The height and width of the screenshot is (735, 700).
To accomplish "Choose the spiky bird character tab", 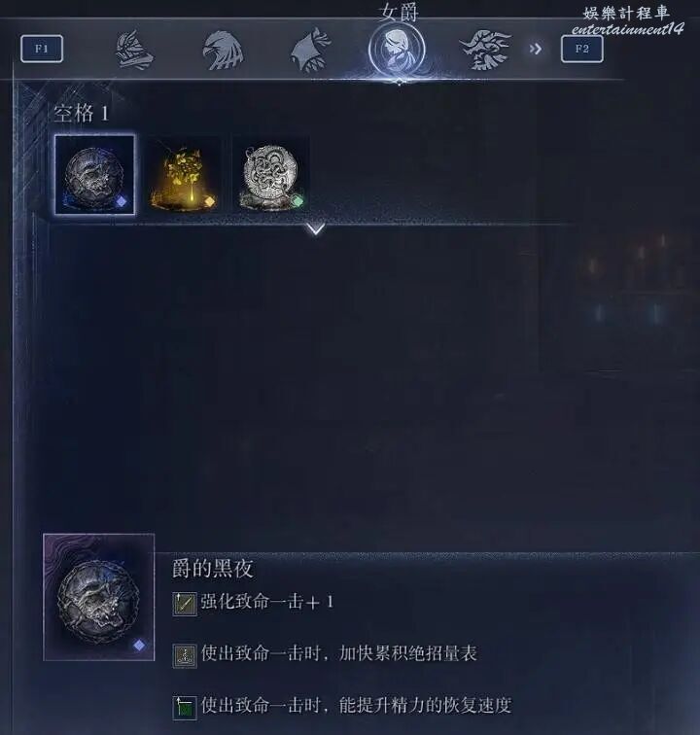I will (x=485, y=50).
